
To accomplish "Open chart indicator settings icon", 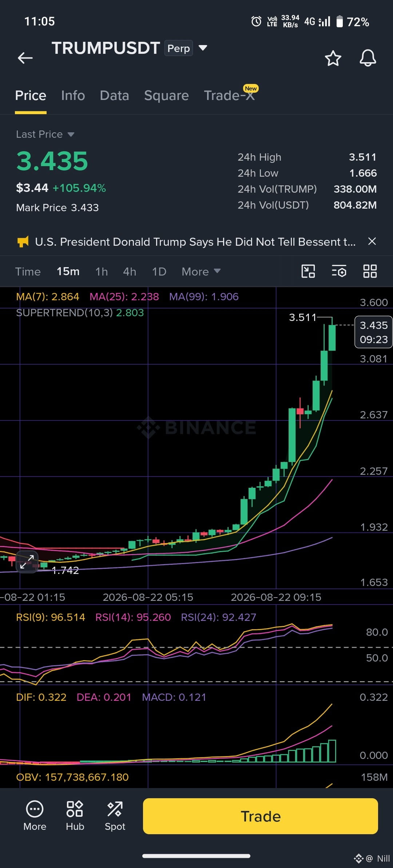I will 339,271.
